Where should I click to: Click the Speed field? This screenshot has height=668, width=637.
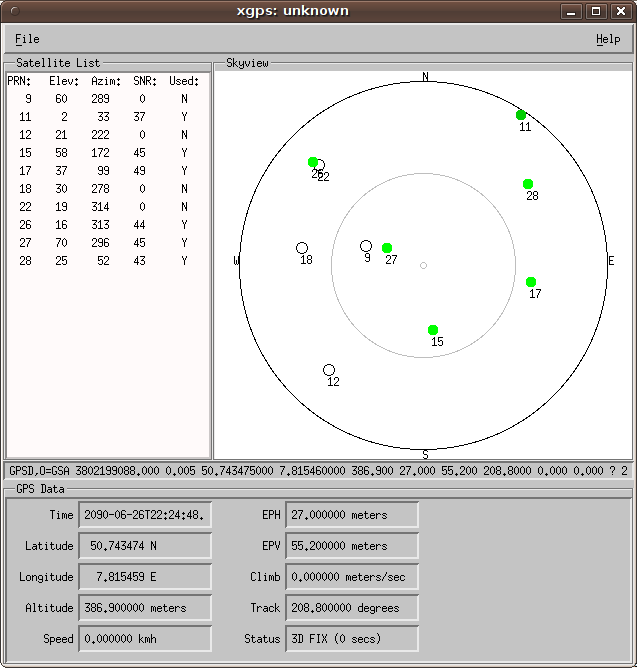click(x=145, y=638)
